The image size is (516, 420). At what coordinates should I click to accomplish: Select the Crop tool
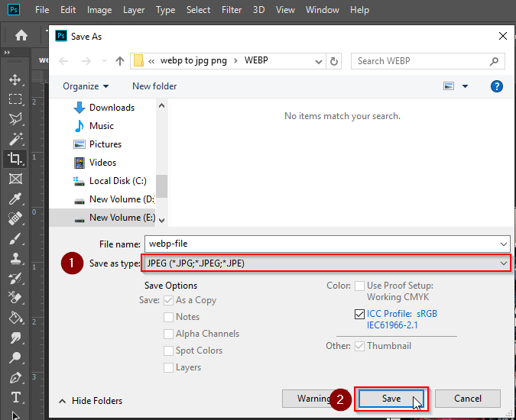(15, 158)
